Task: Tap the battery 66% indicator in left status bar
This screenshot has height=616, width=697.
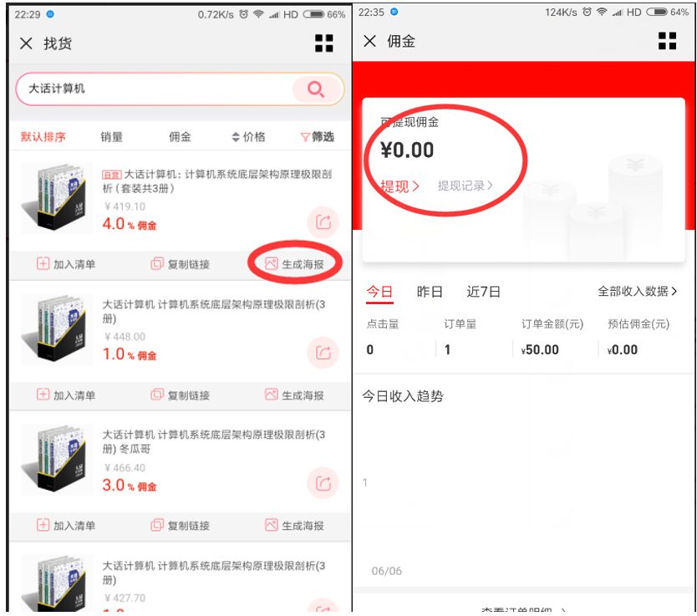Action: [x=324, y=14]
